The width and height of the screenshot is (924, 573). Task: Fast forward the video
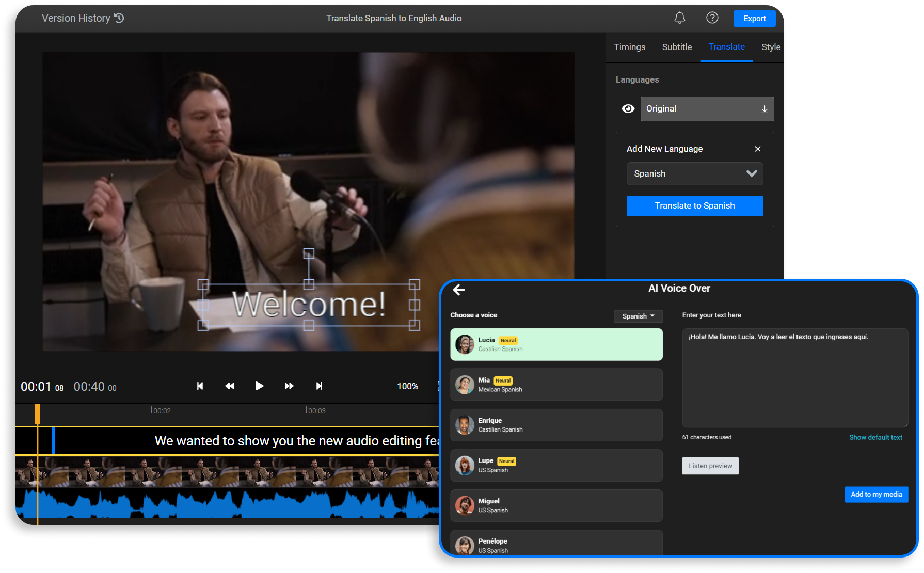(x=289, y=386)
